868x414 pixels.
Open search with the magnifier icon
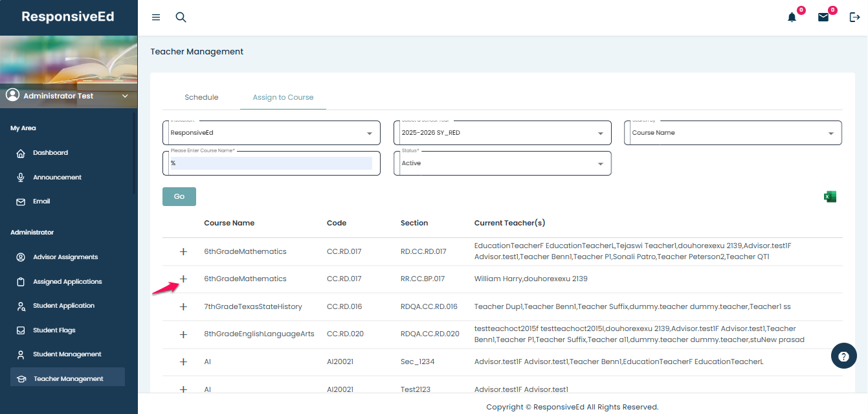pyautogui.click(x=181, y=17)
